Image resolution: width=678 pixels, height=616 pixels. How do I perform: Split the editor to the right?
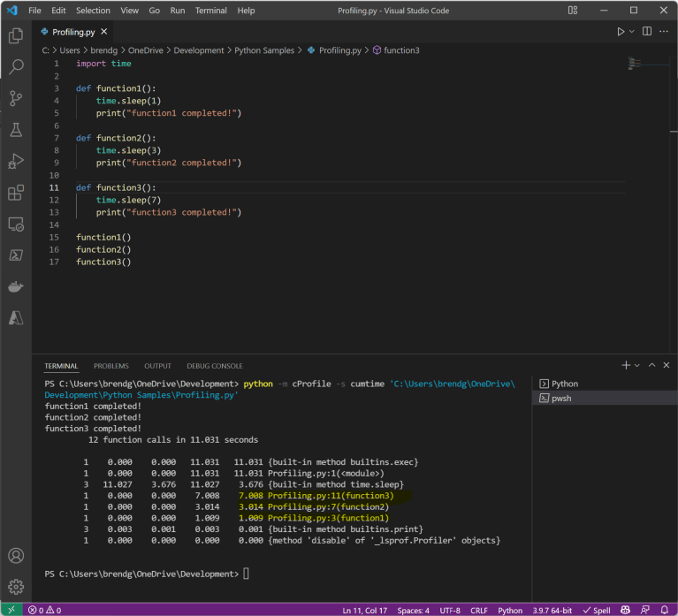pos(647,31)
